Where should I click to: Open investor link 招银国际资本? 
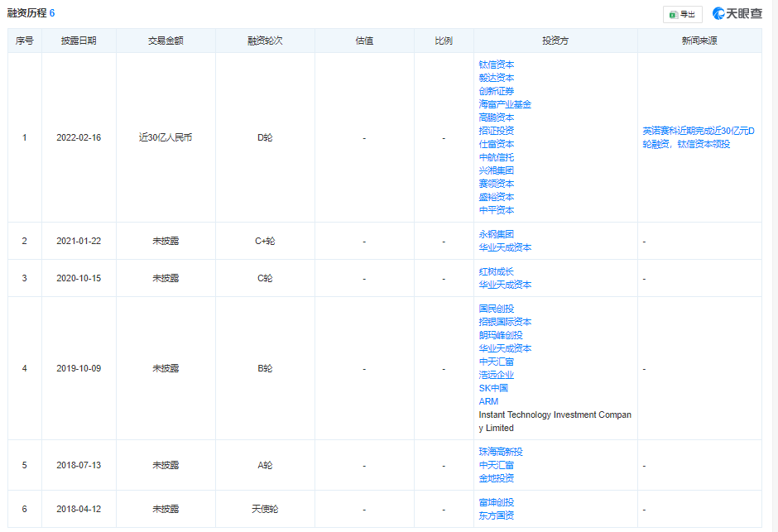[505, 322]
